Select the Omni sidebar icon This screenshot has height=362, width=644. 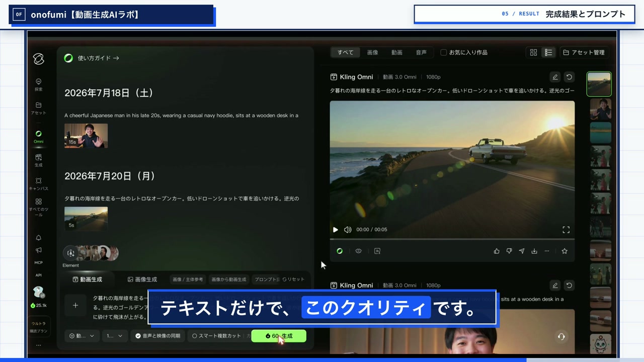coord(39,137)
